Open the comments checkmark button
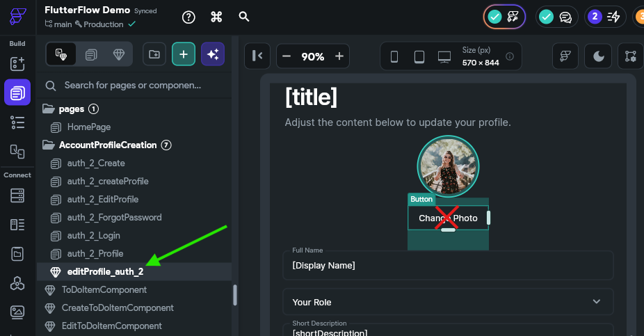Image resolution: width=644 pixels, height=336 pixels. point(557,17)
